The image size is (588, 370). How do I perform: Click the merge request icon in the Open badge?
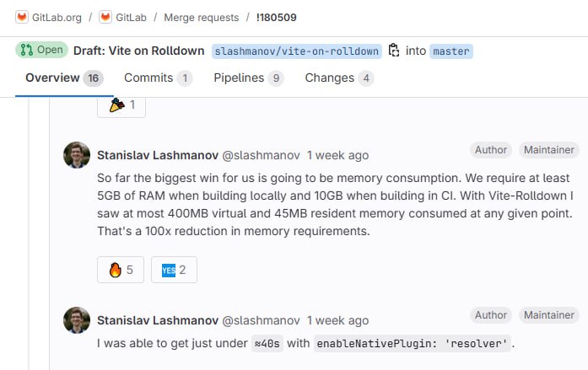point(27,50)
